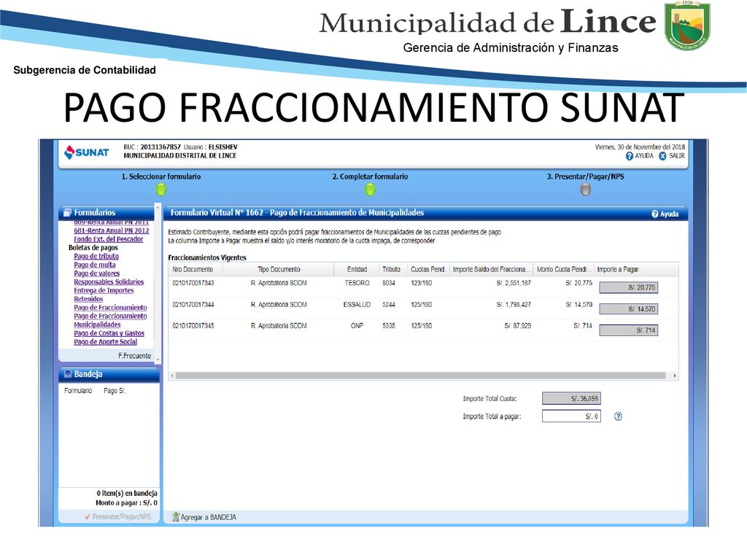Click the RUC 20131367857 text
747x560 pixels.
(152, 147)
